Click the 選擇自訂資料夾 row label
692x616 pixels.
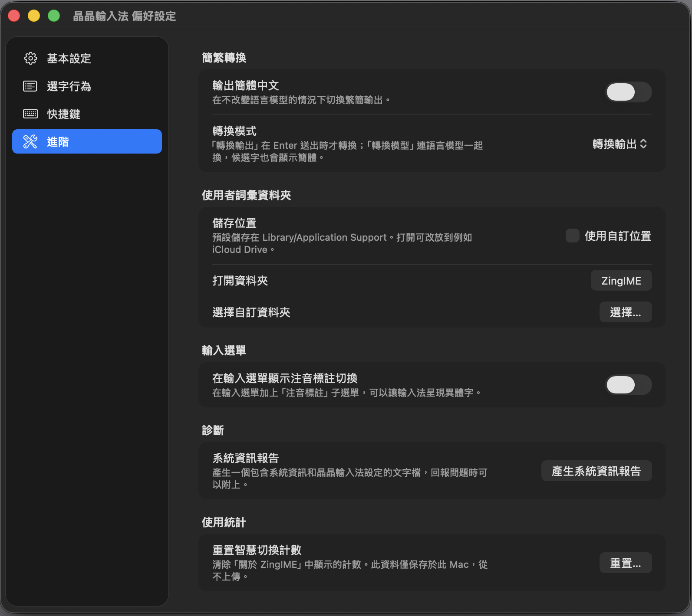[x=251, y=312]
